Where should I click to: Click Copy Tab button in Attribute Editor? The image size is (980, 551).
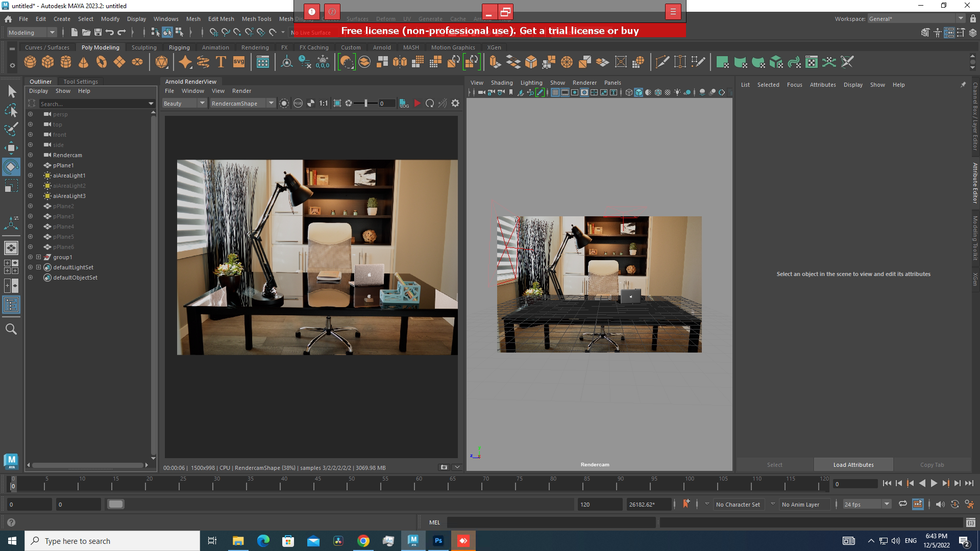coord(932,465)
